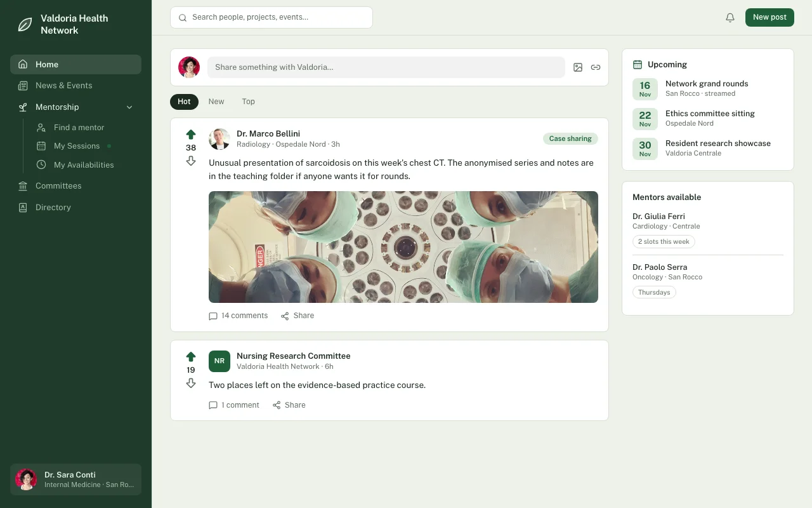Screen dimensions: 812x508
Task: Select the Thursdays availability chip
Action: point(654,293)
